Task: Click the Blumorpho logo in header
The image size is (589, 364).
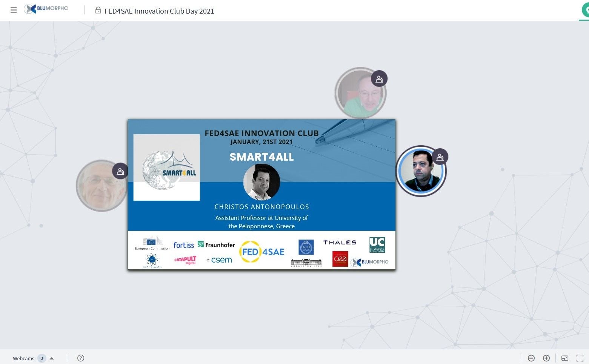Action: [x=46, y=9]
